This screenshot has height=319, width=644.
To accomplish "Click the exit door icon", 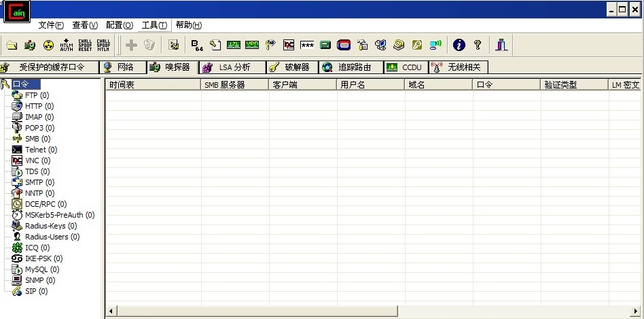I will 501,45.
